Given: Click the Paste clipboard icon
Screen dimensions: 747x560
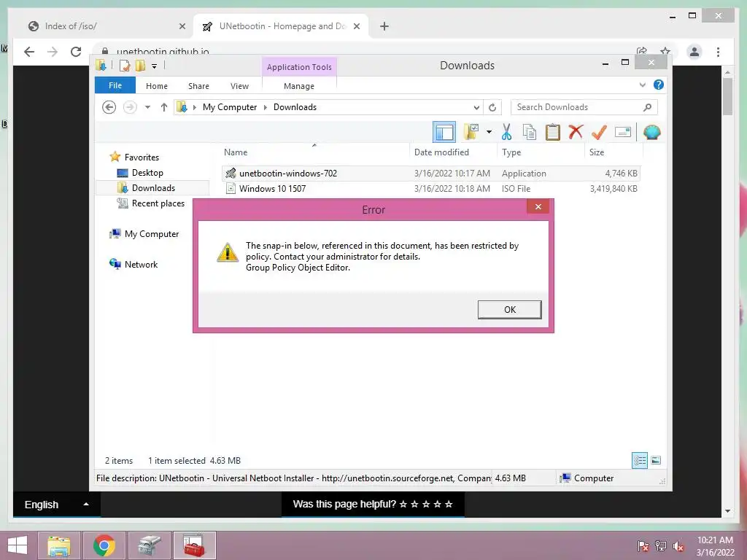Looking at the screenshot, I should [553, 132].
